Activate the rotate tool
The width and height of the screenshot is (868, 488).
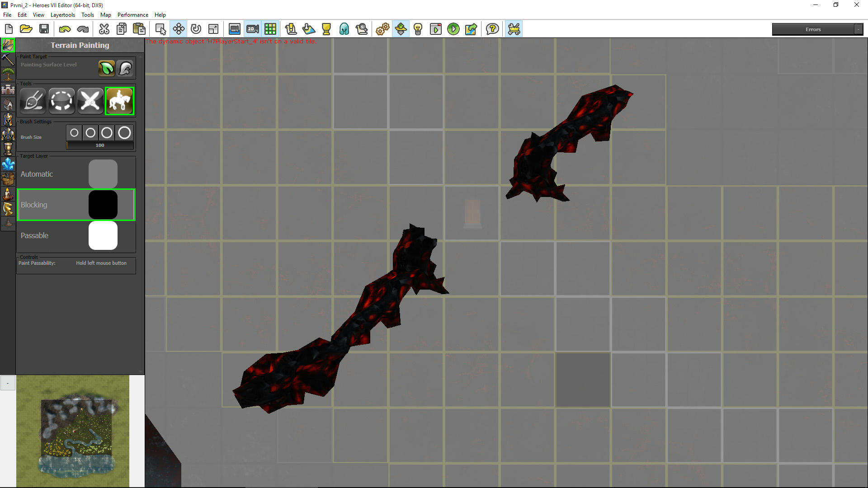[x=196, y=29]
